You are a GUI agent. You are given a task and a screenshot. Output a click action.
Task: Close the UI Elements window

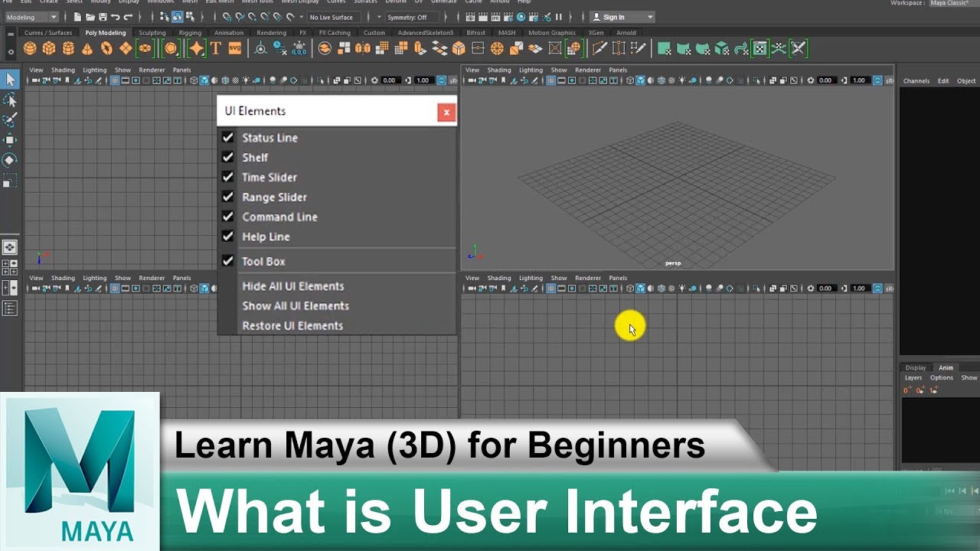click(446, 112)
